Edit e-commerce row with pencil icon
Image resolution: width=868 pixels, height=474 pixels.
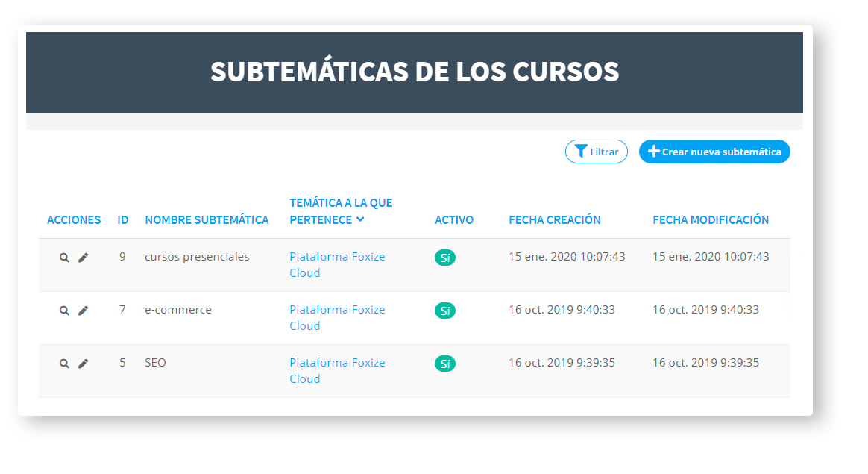[x=83, y=311]
